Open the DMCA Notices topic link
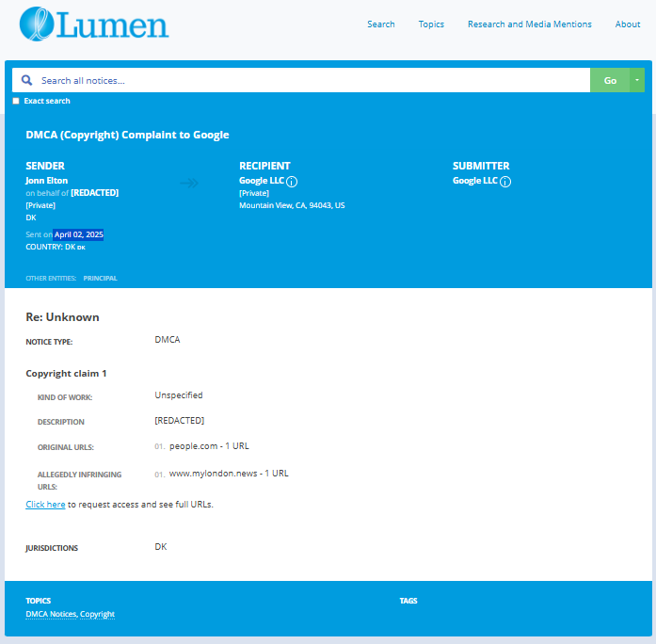 coord(51,614)
